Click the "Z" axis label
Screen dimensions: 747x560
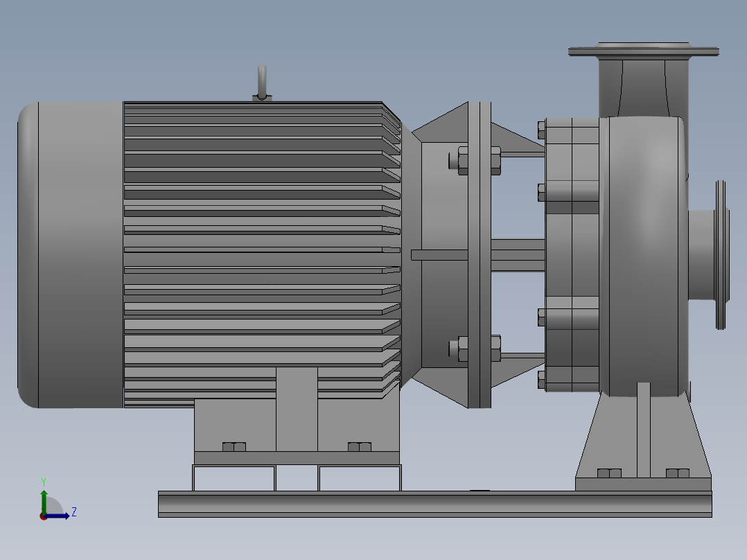(74, 512)
